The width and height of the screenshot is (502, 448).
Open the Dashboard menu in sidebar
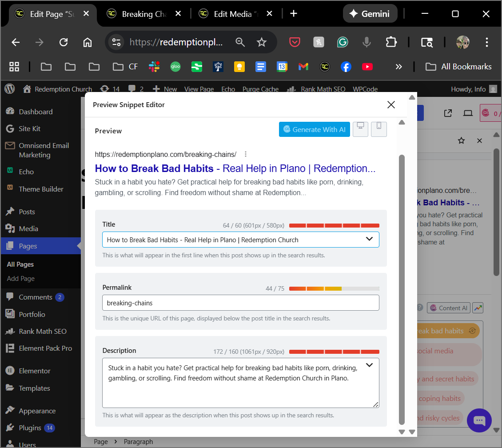tap(36, 112)
